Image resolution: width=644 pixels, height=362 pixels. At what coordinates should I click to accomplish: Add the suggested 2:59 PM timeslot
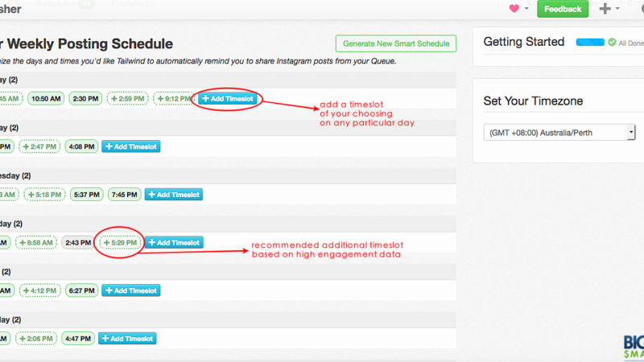(129, 98)
